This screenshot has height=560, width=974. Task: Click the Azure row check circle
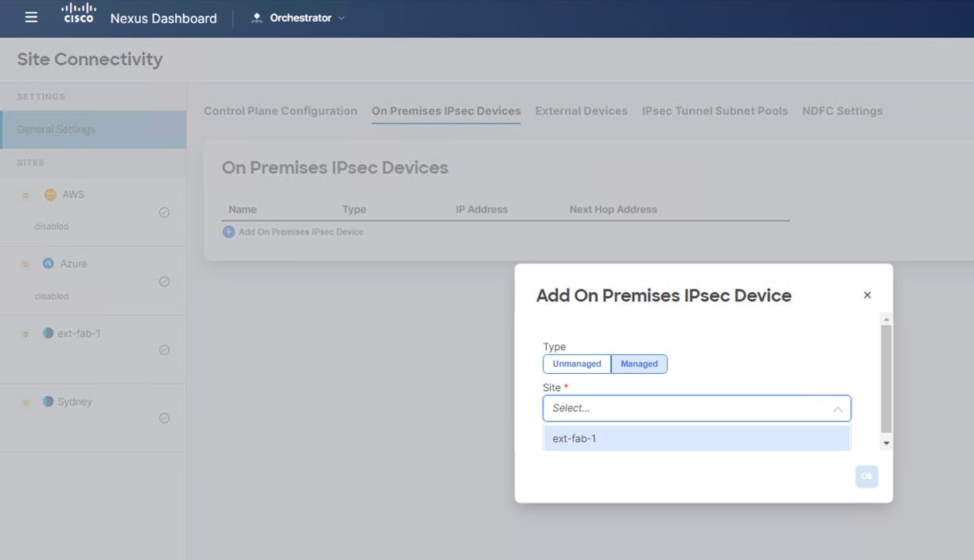pyautogui.click(x=164, y=282)
